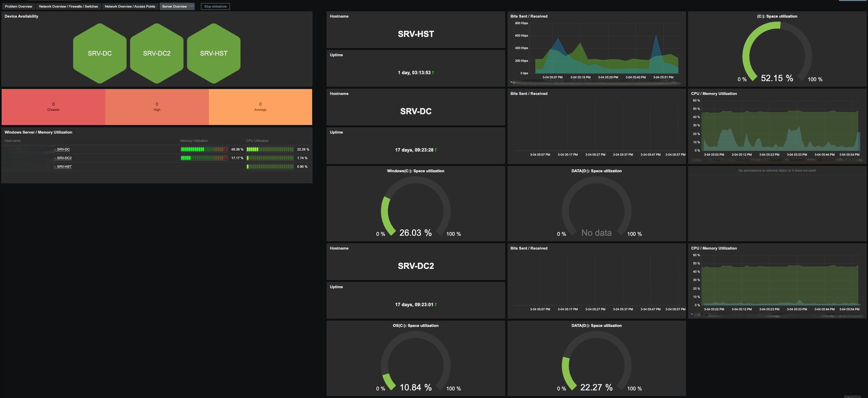
Task: Open the three-dot menu on Server Overview tab
Action: [x=191, y=6]
